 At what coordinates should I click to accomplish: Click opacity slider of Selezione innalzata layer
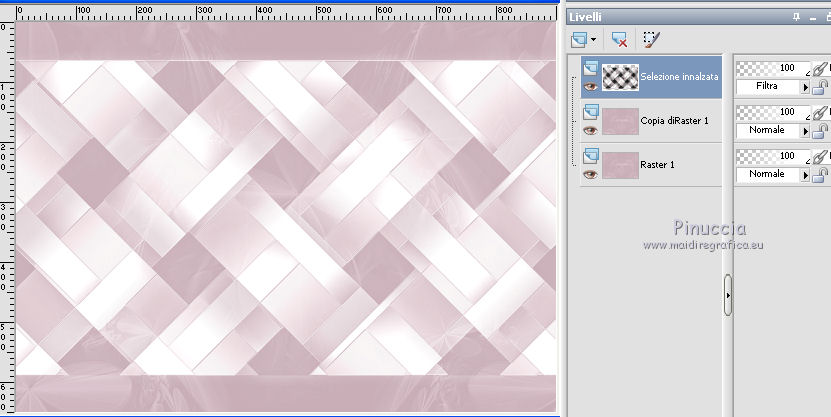click(x=773, y=68)
